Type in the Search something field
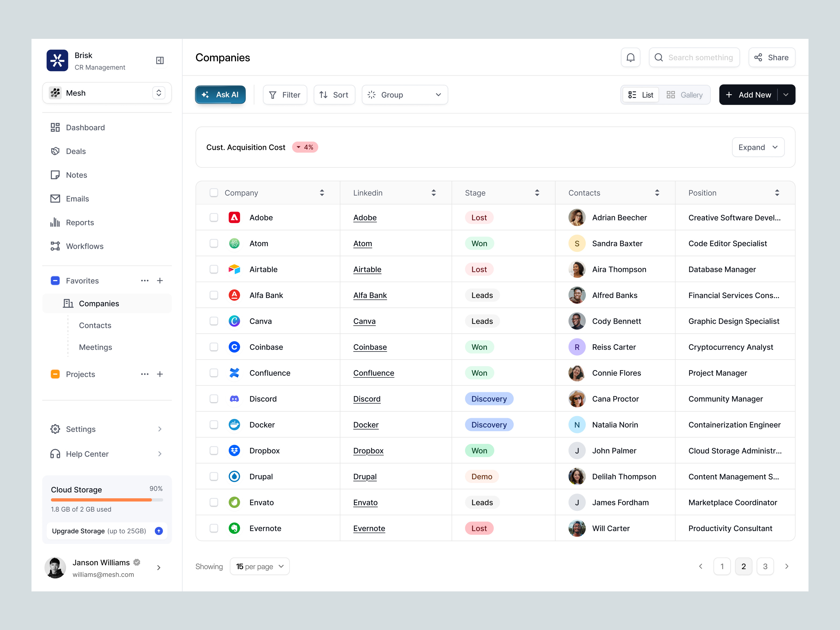The image size is (840, 630). click(701, 57)
